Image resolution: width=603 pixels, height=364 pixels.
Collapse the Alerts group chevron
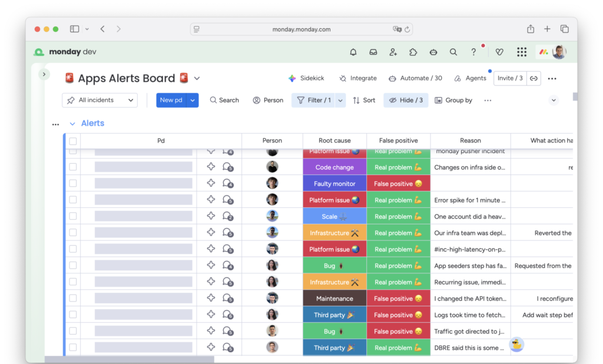point(72,124)
